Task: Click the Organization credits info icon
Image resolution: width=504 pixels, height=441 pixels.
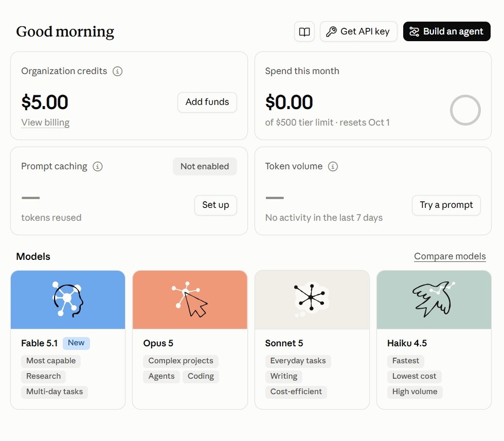Action: pyautogui.click(x=117, y=71)
